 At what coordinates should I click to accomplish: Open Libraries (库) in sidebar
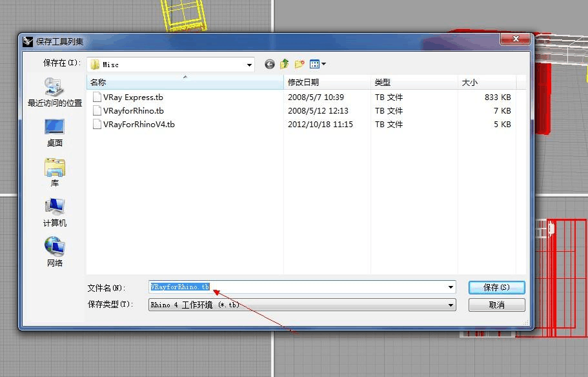(x=55, y=172)
